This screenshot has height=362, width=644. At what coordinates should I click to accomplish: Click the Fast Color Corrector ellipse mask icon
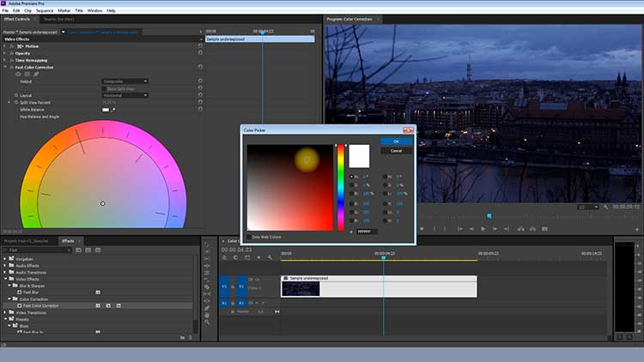[18, 75]
